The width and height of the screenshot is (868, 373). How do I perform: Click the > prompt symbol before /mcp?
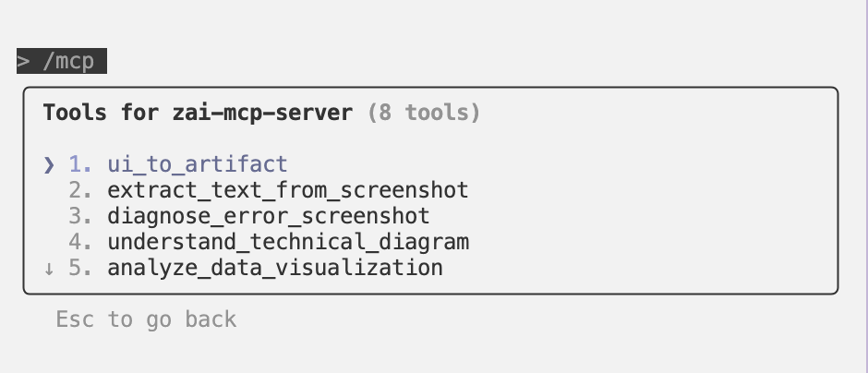pos(23,62)
